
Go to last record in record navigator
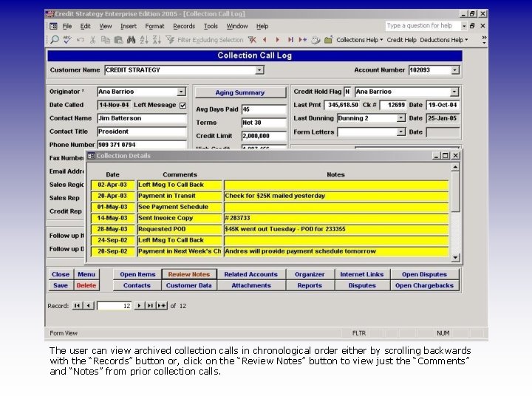(150, 306)
